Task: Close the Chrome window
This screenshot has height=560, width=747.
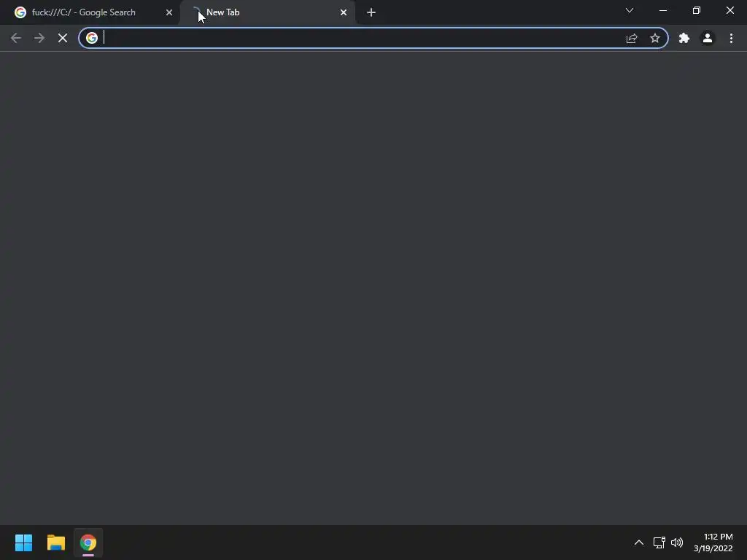Action: [729, 10]
